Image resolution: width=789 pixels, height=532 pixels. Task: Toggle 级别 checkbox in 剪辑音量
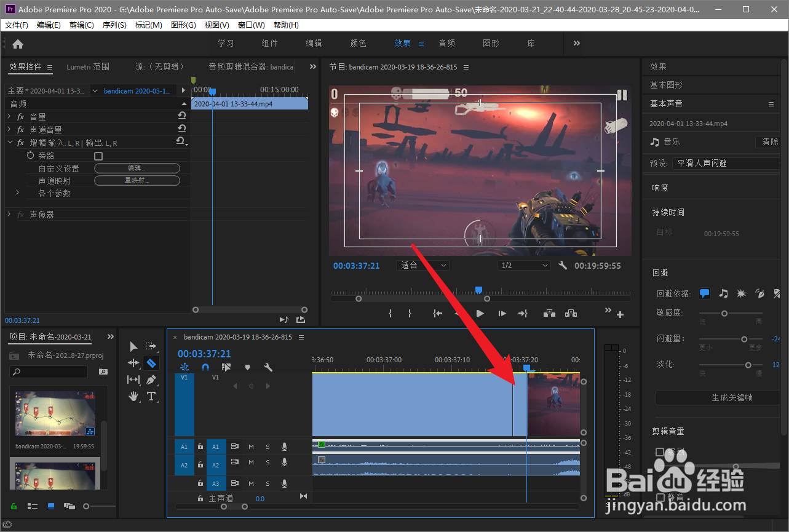660,452
